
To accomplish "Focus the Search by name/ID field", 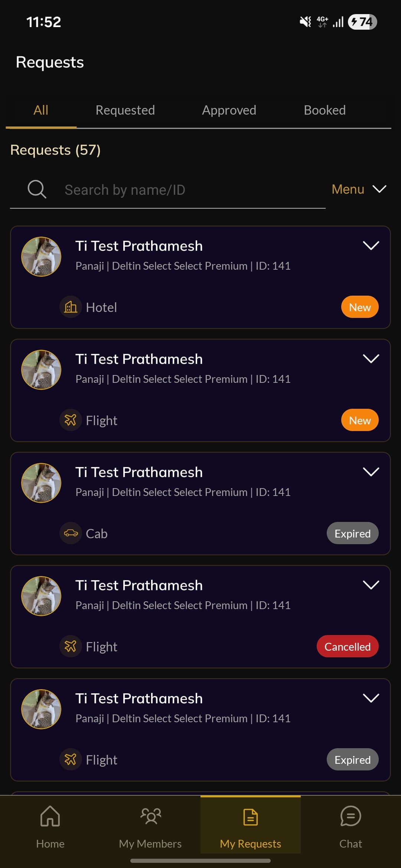I will [x=186, y=190].
